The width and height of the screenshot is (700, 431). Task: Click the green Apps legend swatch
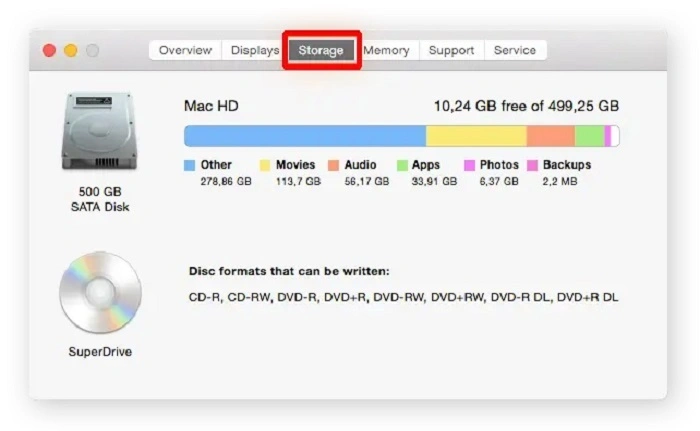coord(402,165)
